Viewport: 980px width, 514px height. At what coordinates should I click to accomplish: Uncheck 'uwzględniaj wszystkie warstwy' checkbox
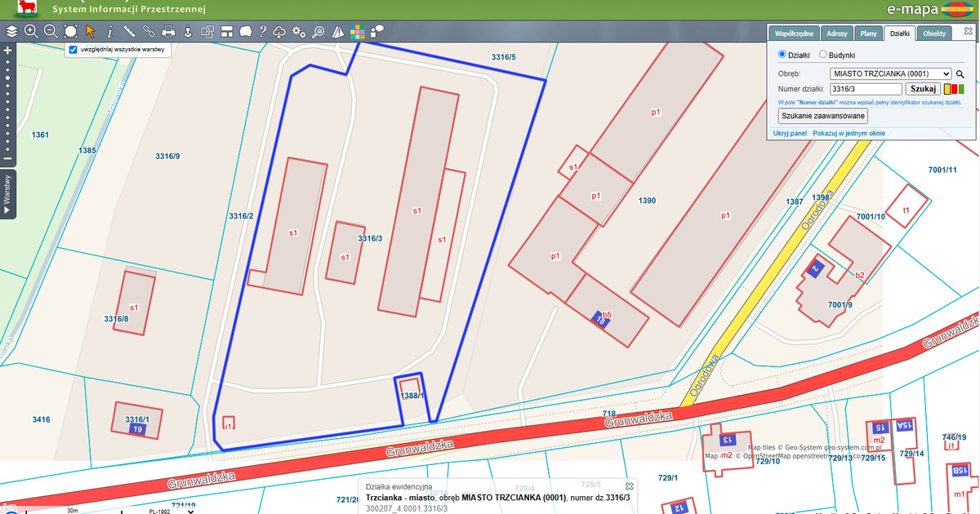click(73, 50)
